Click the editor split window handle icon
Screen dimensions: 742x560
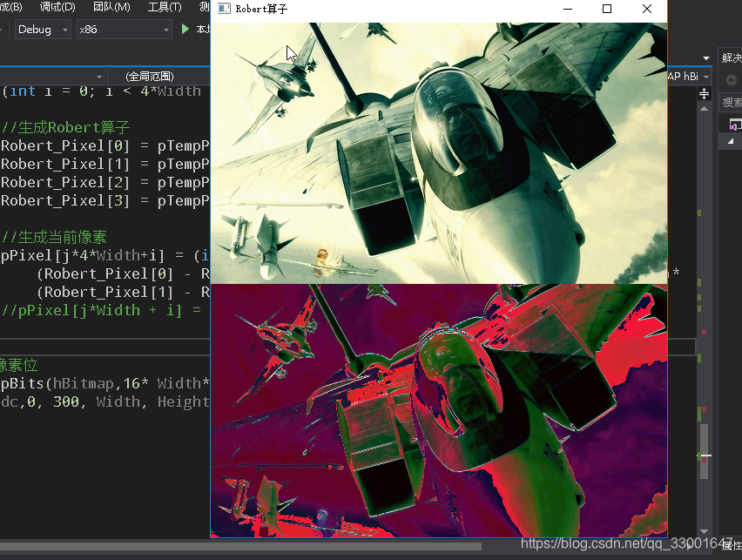click(x=705, y=94)
